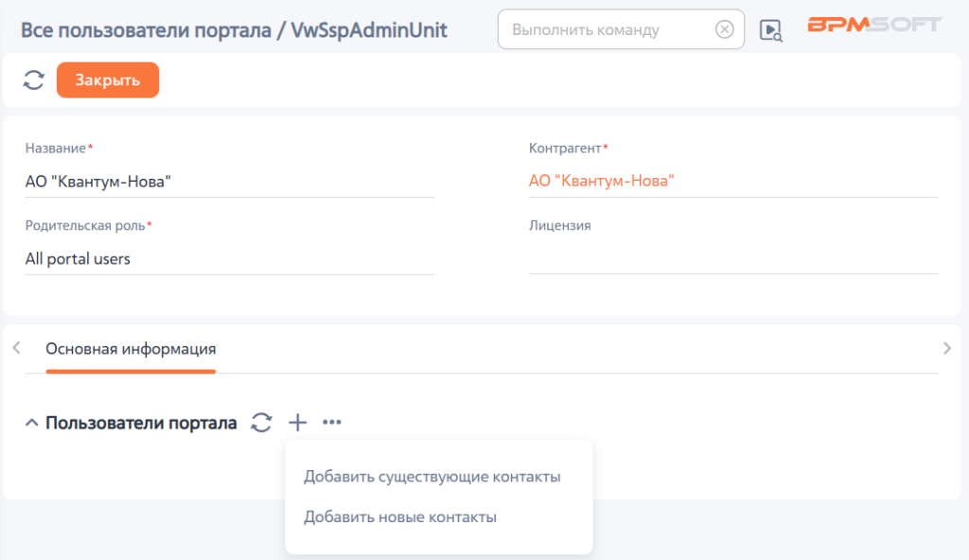Image resolution: width=969 pixels, height=560 pixels.
Task: Click the page refresh icon beside Закрыть
Action: (34, 79)
